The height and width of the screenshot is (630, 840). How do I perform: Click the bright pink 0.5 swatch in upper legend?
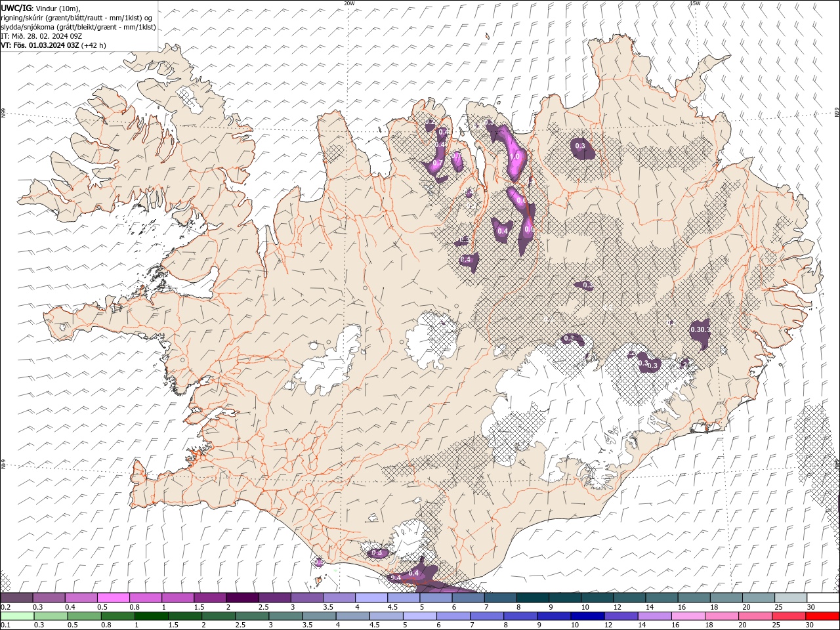113,598
